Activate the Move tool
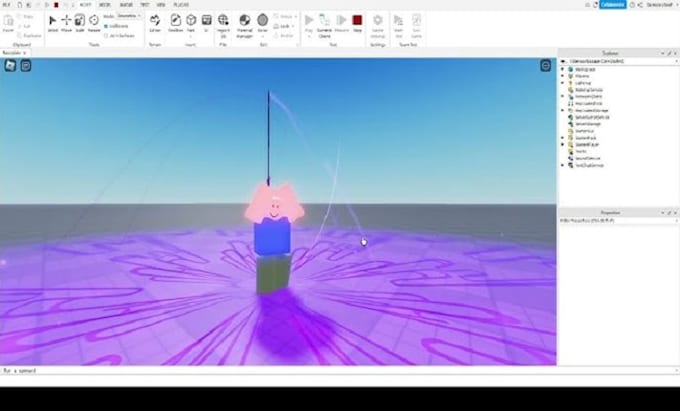The width and height of the screenshot is (680, 411). (66, 23)
